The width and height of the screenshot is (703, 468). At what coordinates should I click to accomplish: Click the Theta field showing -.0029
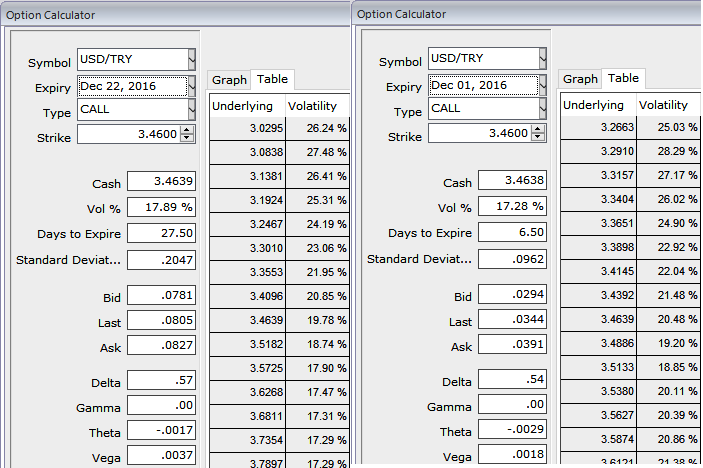tap(512, 432)
